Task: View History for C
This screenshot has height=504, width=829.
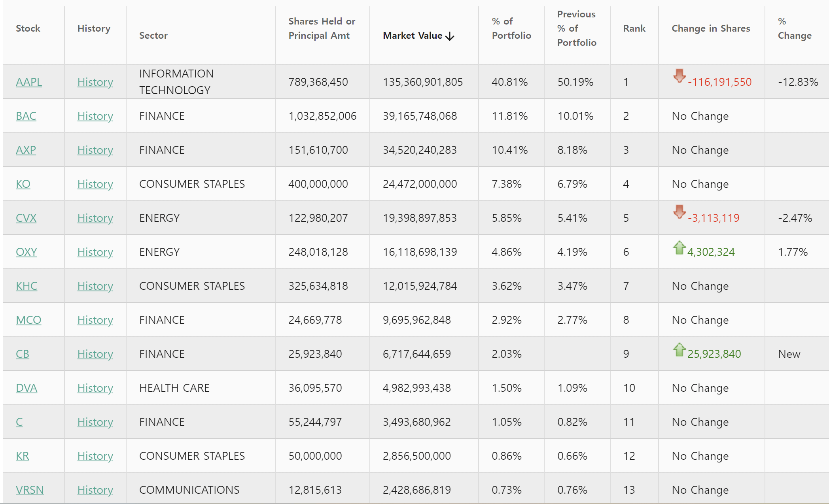Action: (x=95, y=422)
